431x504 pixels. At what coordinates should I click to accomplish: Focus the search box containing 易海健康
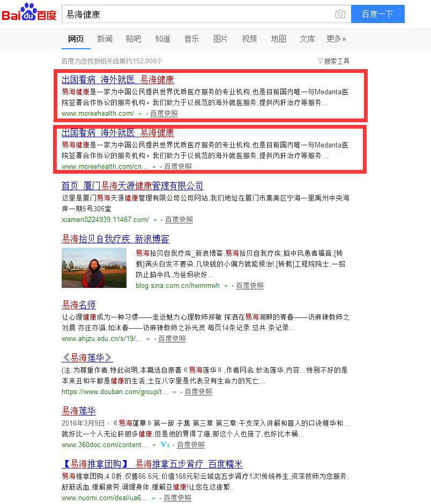coord(206,14)
